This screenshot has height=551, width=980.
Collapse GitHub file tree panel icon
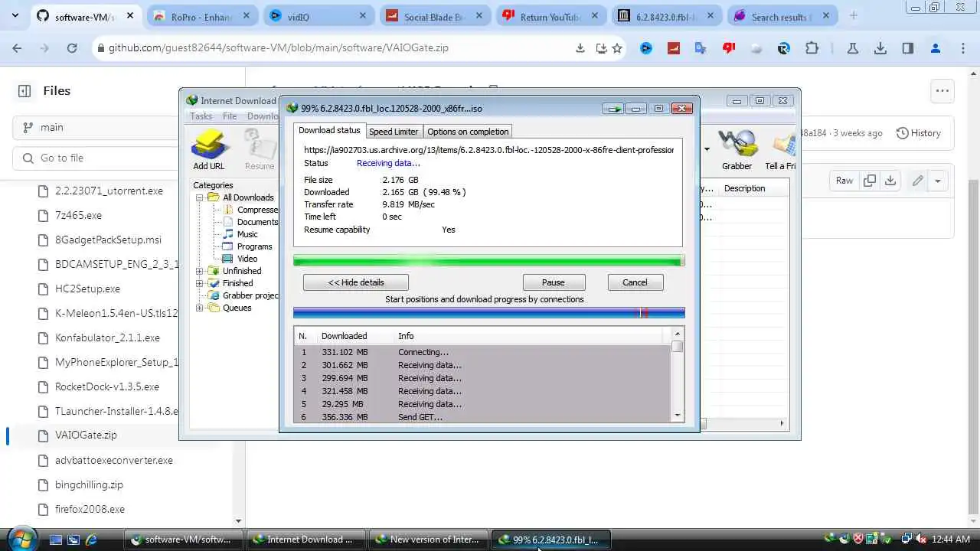point(24,90)
